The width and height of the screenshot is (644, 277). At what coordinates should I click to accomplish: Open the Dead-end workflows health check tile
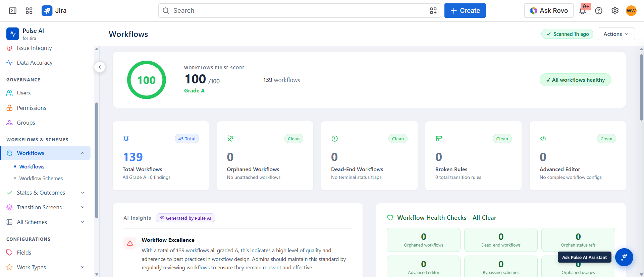(501, 240)
